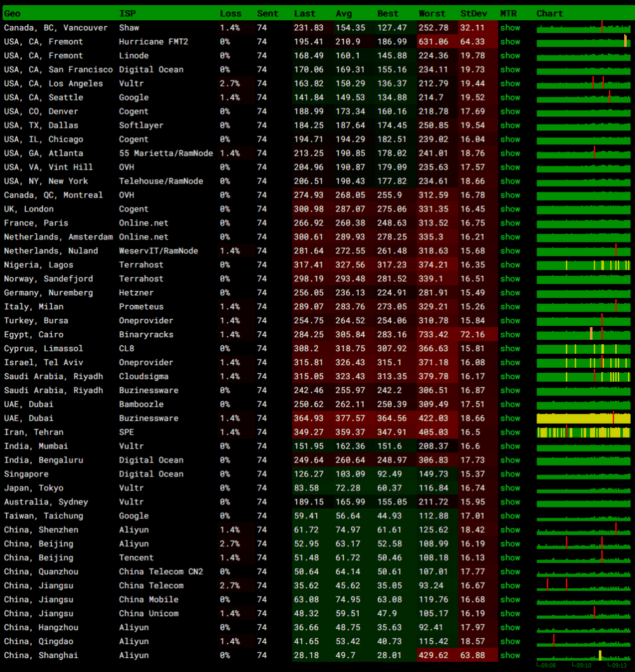The height and width of the screenshot is (672, 635).
Task: Open show link for Hurricane FMT2 row
Action: [510, 41]
